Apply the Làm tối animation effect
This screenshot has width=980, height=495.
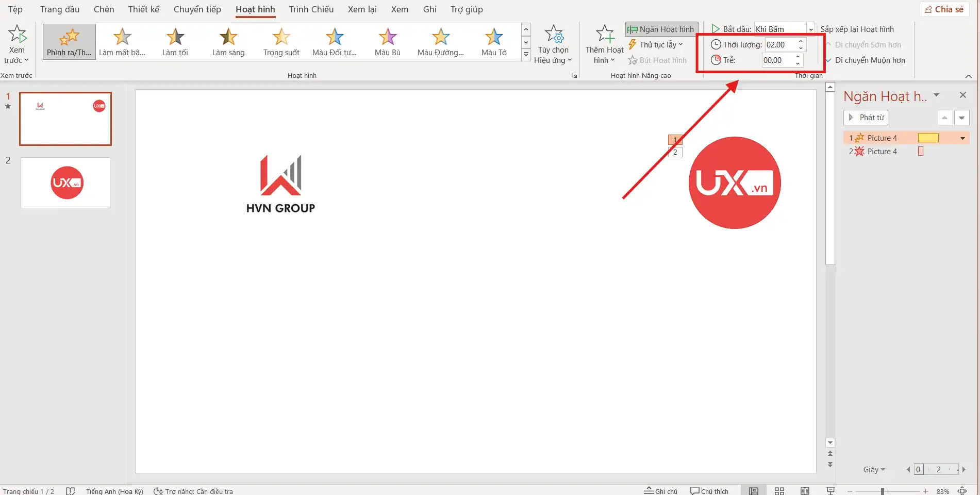coord(175,42)
